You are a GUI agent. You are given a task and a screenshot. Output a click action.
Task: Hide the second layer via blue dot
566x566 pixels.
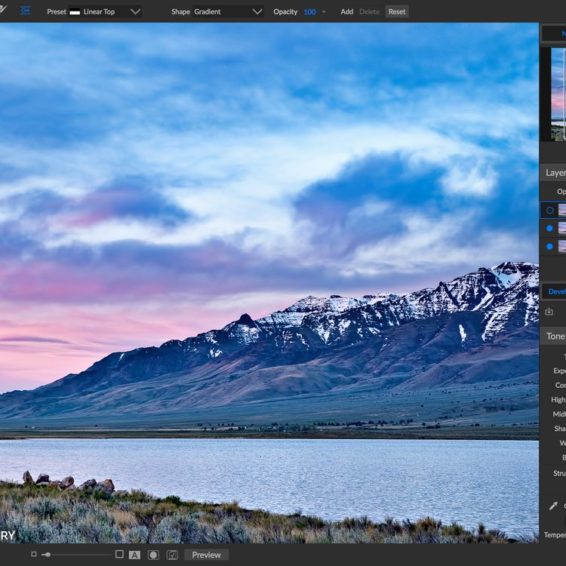pyautogui.click(x=550, y=228)
